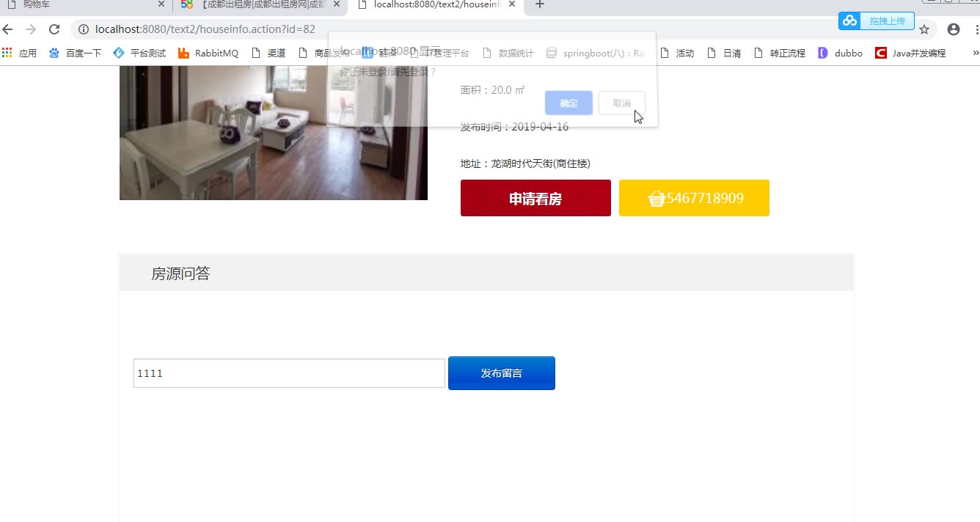Click the 房源问答 section header
The image size is (980, 522).
tap(486, 273)
